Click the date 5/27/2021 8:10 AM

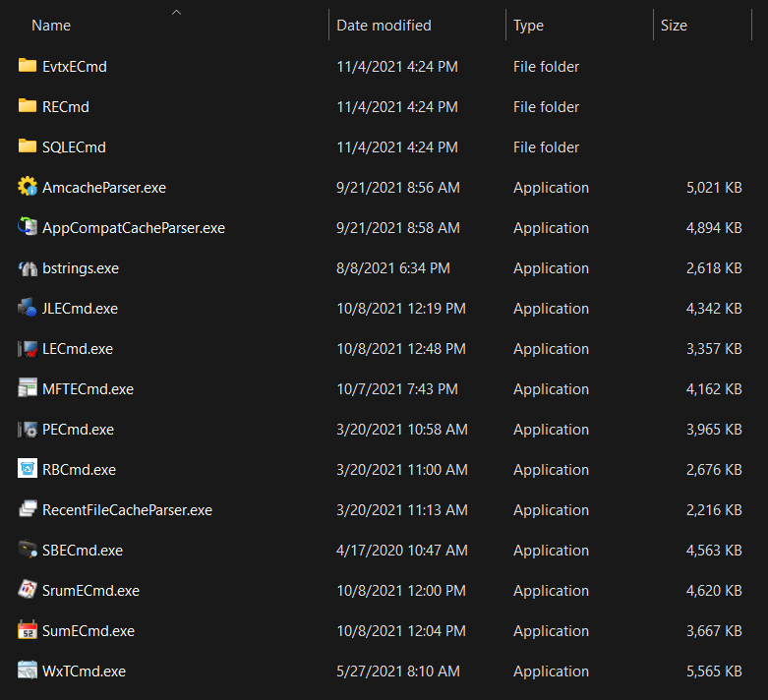point(398,671)
